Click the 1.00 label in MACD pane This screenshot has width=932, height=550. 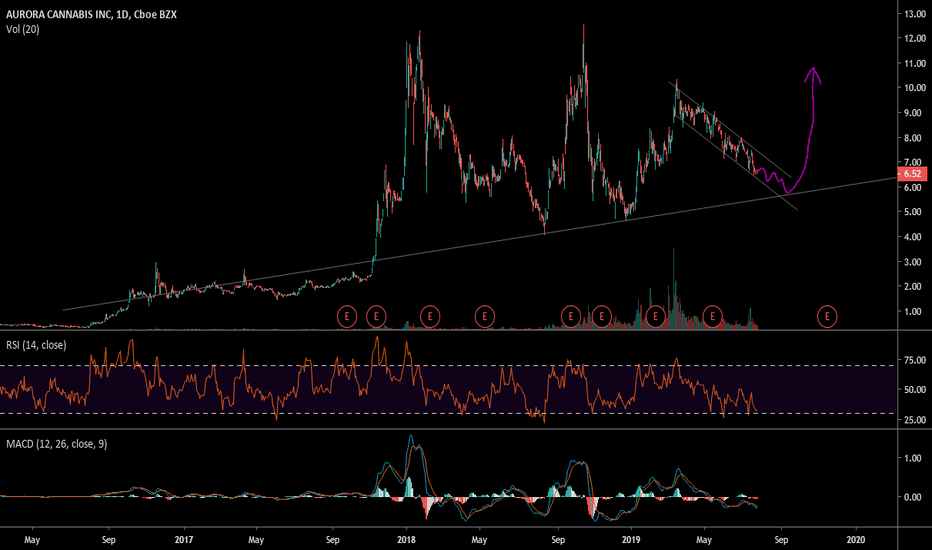[x=912, y=458]
